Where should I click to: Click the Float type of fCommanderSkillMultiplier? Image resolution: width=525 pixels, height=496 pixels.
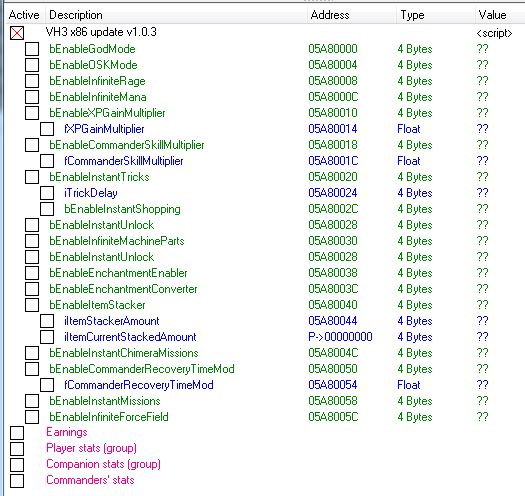[x=408, y=161]
